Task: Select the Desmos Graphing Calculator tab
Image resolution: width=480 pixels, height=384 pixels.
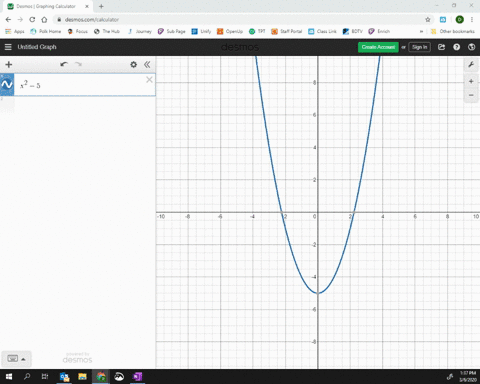Action: click(x=46, y=6)
